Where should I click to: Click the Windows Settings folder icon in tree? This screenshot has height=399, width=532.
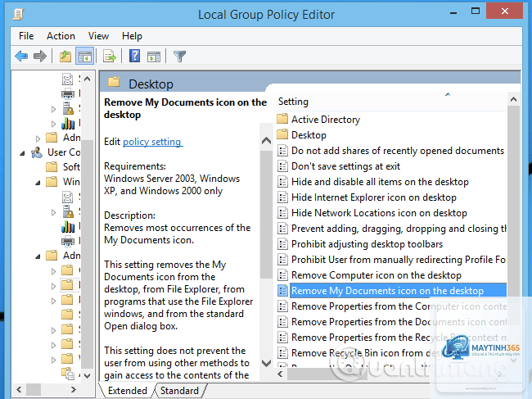(52, 182)
